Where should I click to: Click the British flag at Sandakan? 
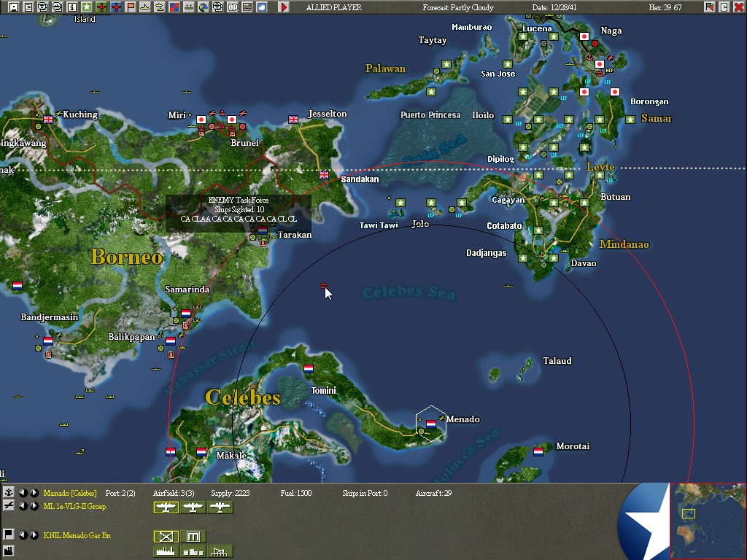(x=323, y=175)
